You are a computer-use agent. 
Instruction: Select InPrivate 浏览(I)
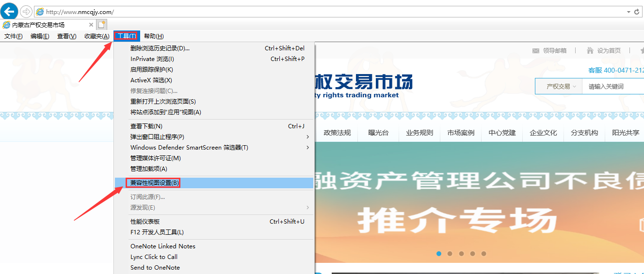pyautogui.click(x=214, y=59)
